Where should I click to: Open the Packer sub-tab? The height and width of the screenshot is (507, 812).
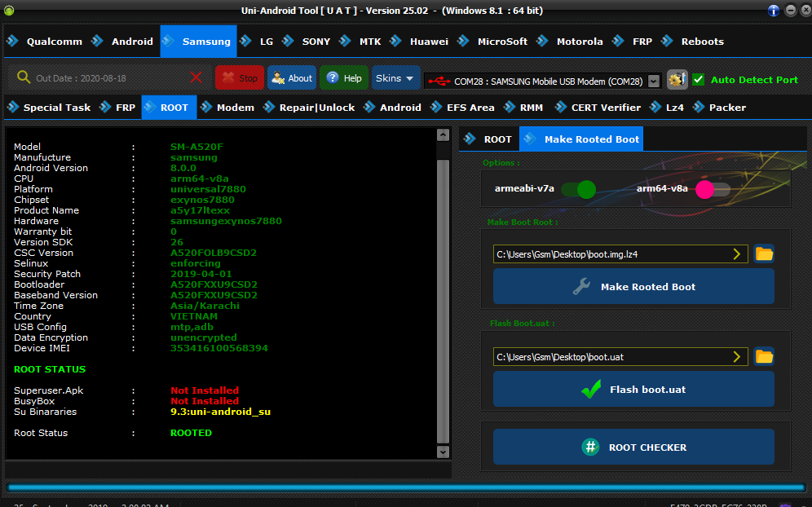[x=719, y=108]
